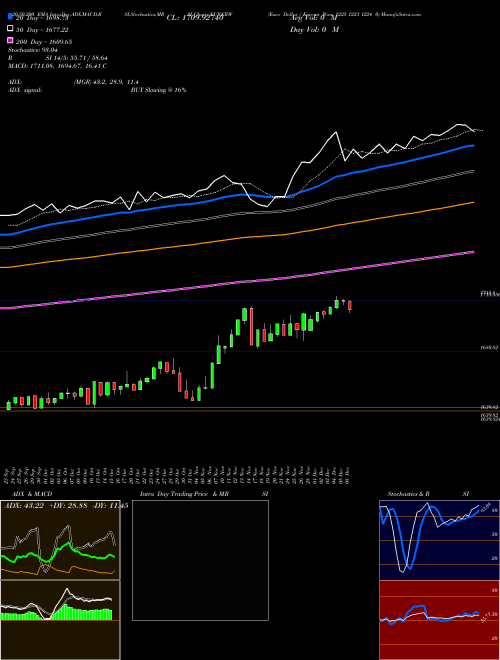This screenshot has width=500, height=660.
Task: Click the 'Stochastics: 93.04' reading
Action: click(x=33, y=50)
